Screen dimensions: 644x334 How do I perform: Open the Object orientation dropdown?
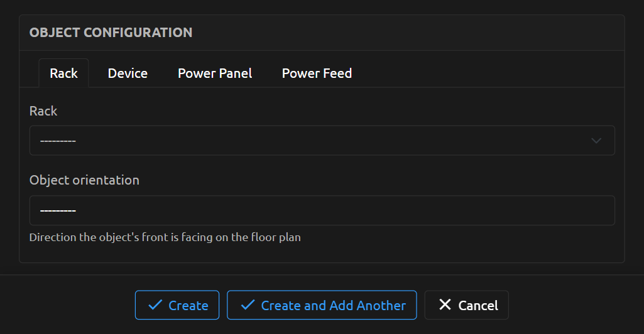[x=322, y=210]
